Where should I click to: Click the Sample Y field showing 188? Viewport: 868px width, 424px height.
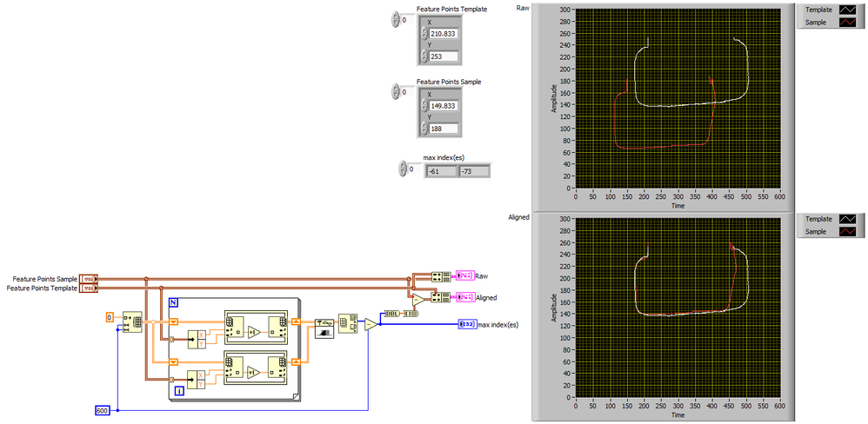444,129
